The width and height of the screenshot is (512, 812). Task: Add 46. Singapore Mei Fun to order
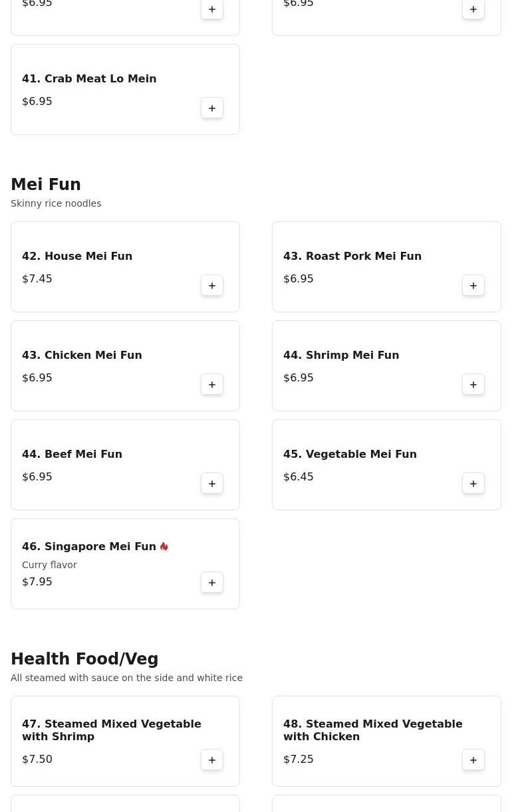[212, 583]
